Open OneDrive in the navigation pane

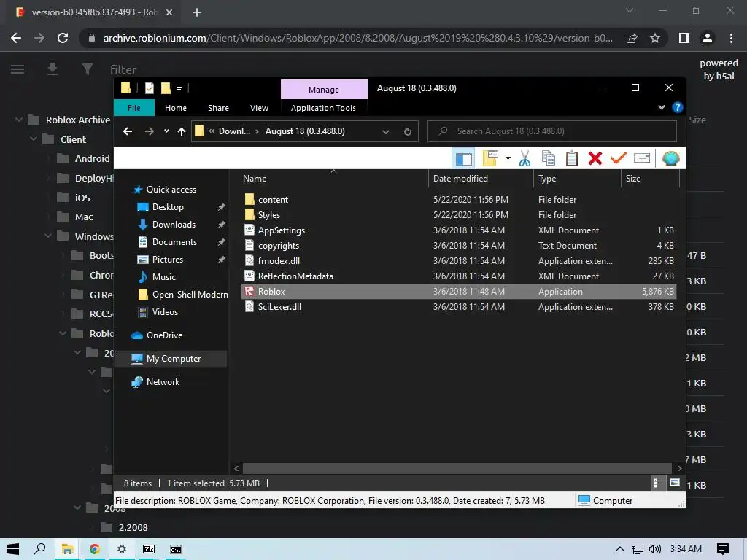click(164, 335)
